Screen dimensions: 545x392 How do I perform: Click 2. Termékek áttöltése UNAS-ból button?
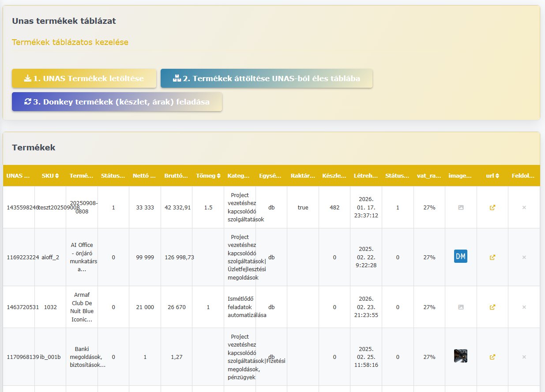[267, 78]
